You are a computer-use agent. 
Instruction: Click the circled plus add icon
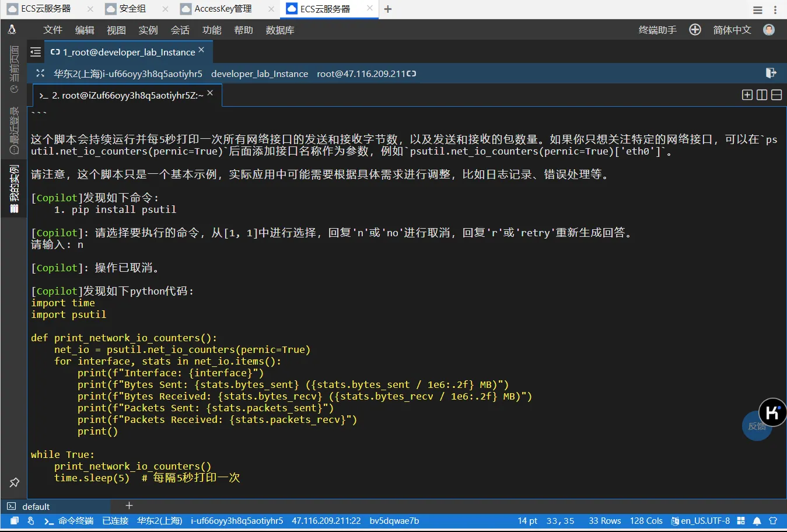coord(695,30)
